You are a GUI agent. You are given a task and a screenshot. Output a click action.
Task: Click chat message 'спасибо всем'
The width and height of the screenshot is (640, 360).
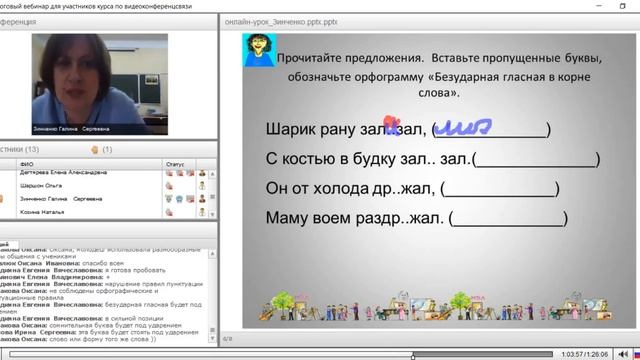pos(103,263)
